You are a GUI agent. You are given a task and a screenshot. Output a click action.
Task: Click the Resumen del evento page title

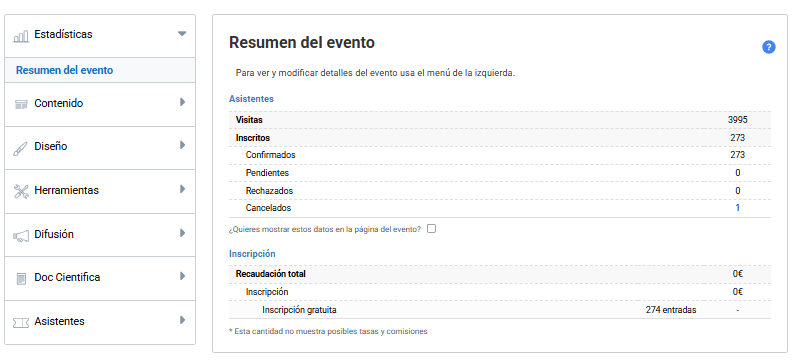(x=302, y=43)
